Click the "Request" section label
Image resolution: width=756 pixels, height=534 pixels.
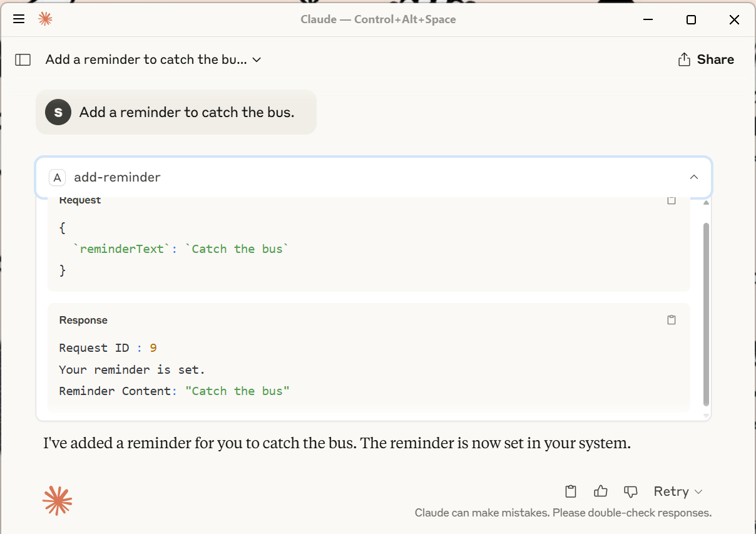pos(80,200)
